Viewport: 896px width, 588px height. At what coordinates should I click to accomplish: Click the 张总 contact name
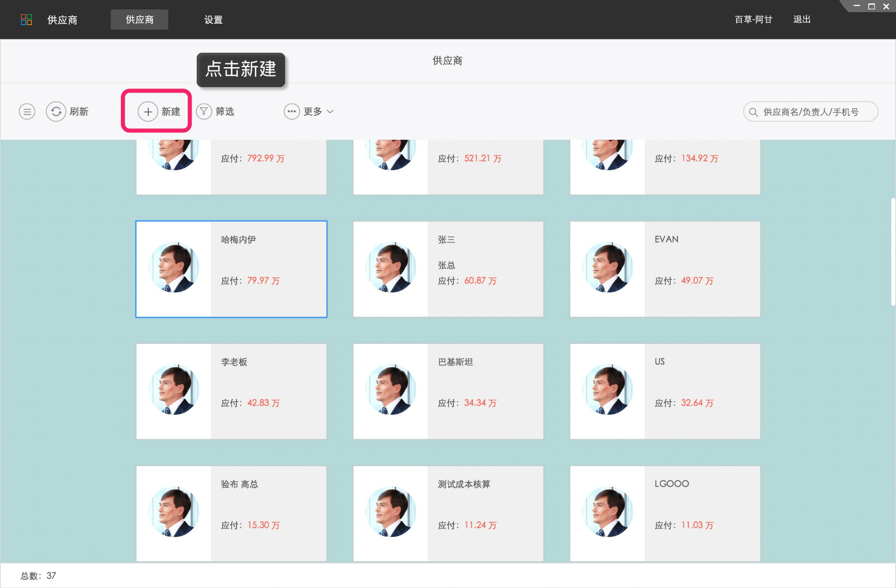click(x=446, y=265)
